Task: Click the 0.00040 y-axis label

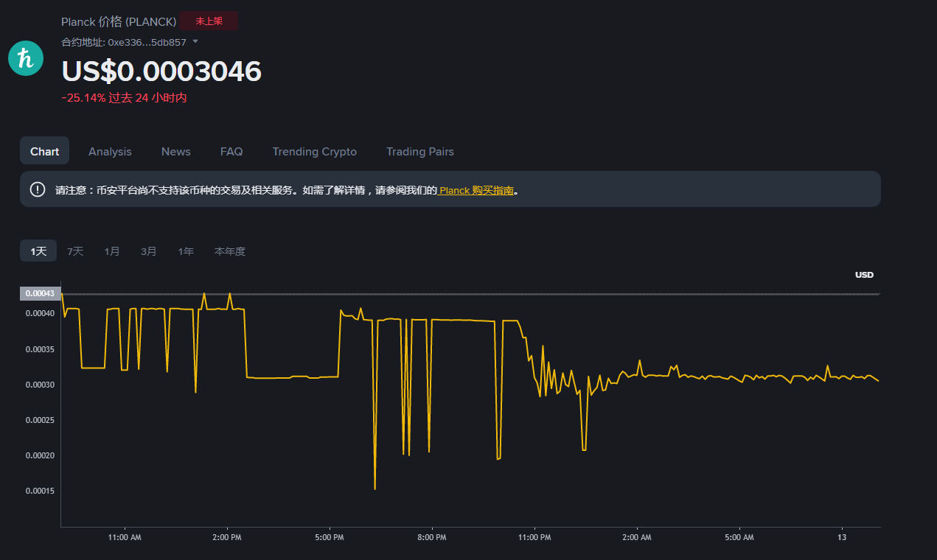Action: pyautogui.click(x=40, y=313)
